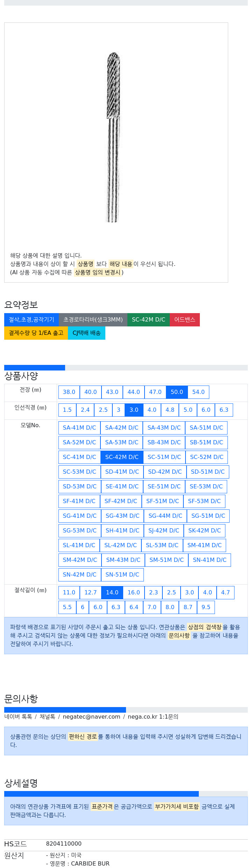Image resolution: width=252 pixels, height=868 pixels.
Task: Open the 초경로타리바(생크3MM) tag
Action: point(93,320)
